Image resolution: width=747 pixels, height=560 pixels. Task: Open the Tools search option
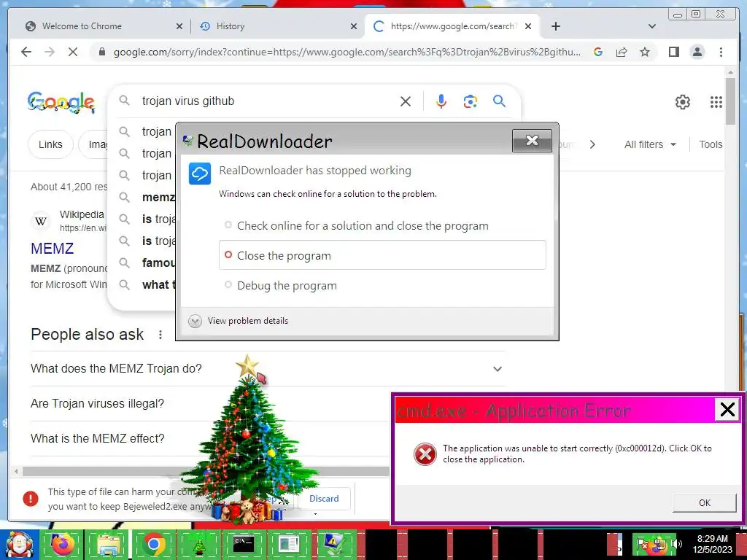(x=711, y=144)
